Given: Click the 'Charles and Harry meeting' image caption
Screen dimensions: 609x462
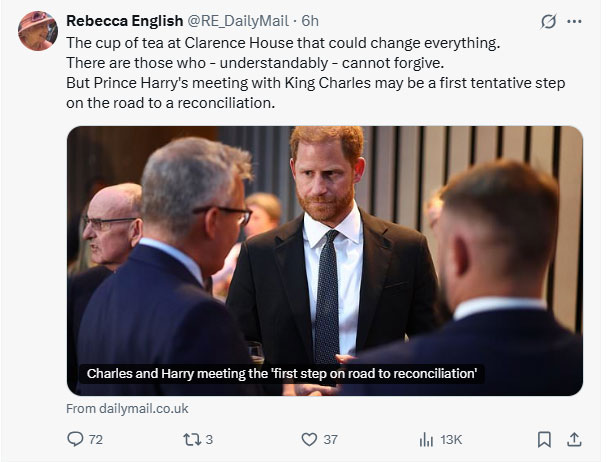Looking at the screenshot, I should [281, 373].
